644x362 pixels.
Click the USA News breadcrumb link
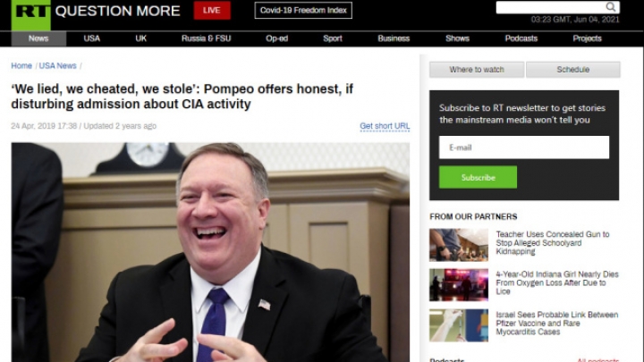tap(57, 65)
